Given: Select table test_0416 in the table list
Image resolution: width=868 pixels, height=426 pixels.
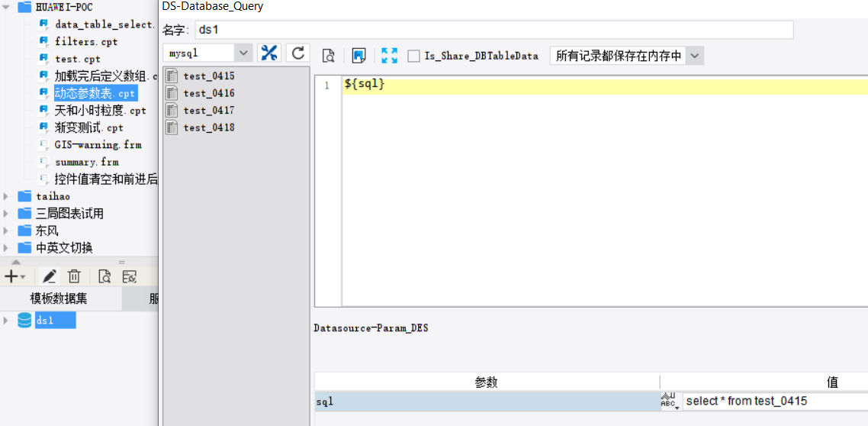Looking at the screenshot, I should pyautogui.click(x=209, y=93).
